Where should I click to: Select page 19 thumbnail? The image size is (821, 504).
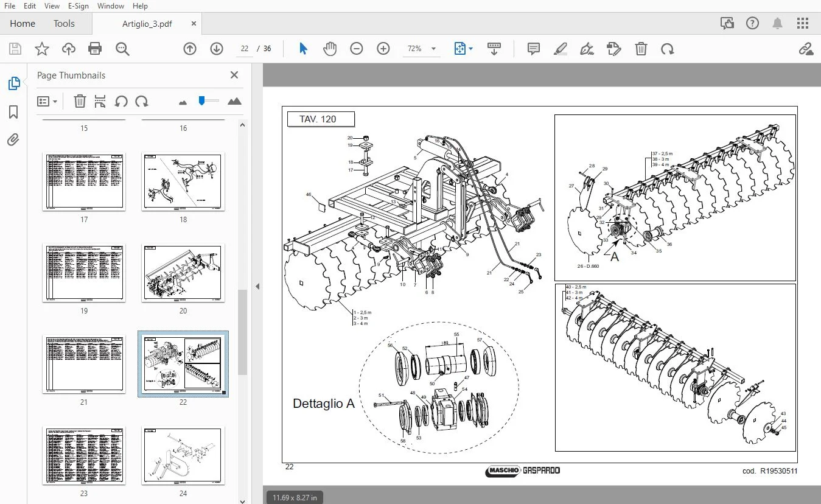click(x=84, y=273)
